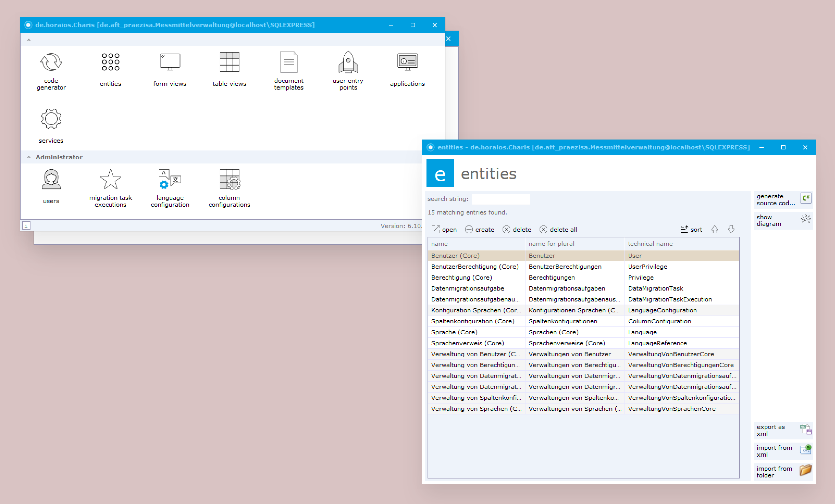Export entities as xml

(783, 430)
